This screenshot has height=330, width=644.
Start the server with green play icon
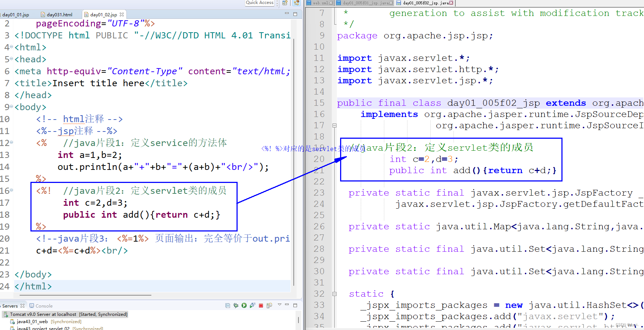pyautogui.click(x=244, y=305)
